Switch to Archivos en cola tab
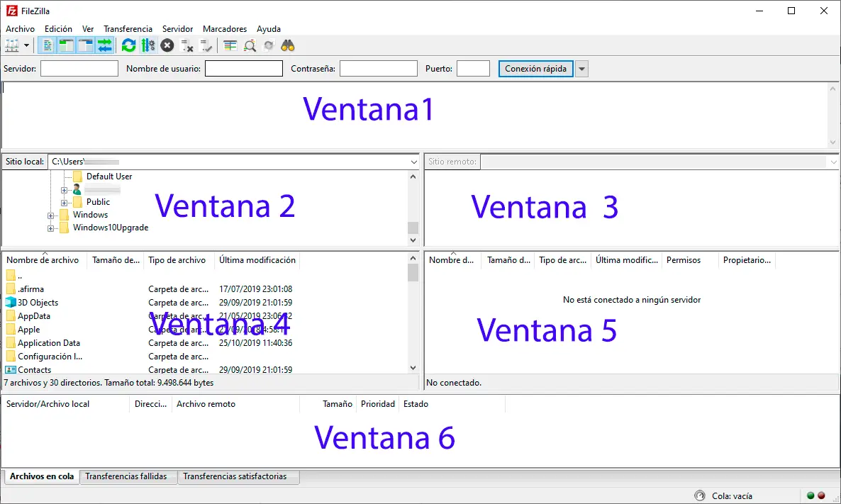The width and height of the screenshot is (841, 504). 42,476
